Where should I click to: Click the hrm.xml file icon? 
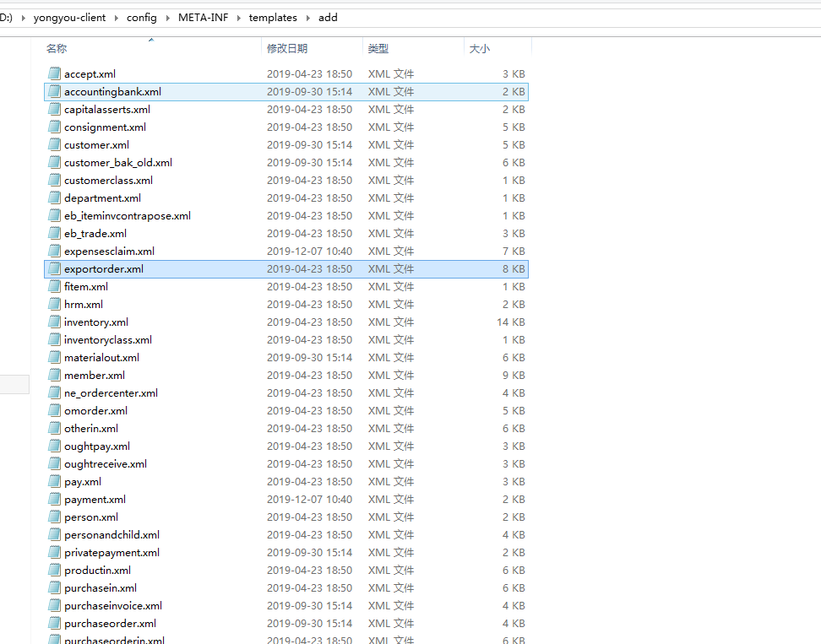(54, 305)
